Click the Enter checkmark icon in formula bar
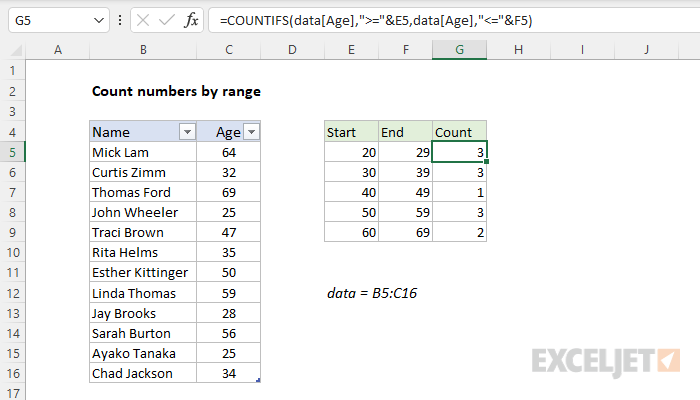 [x=164, y=20]
